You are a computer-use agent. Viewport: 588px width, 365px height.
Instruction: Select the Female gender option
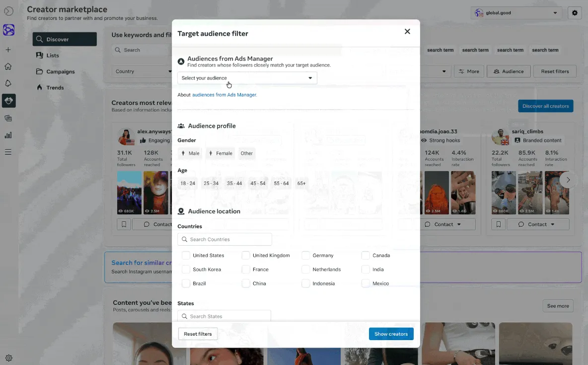(x=220, y=153)
